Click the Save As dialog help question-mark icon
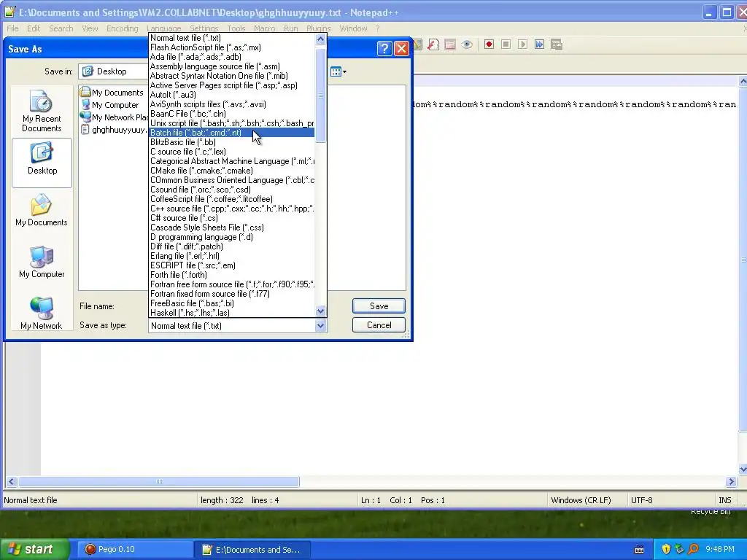The height and width of the screenshot is (560, 747). pos(384,49)
